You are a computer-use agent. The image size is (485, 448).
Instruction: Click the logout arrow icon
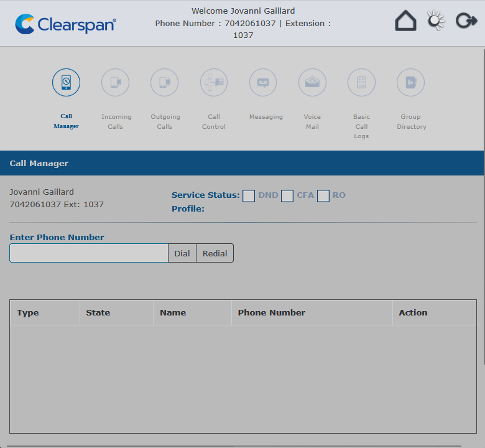tap(466, 21)
